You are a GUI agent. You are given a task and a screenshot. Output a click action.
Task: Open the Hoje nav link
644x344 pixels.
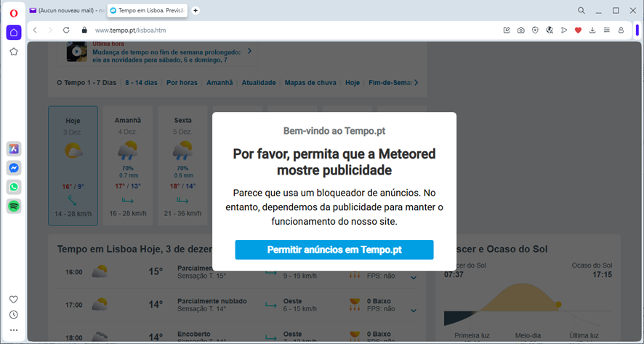pyautogui.click(x=353, y=83)
